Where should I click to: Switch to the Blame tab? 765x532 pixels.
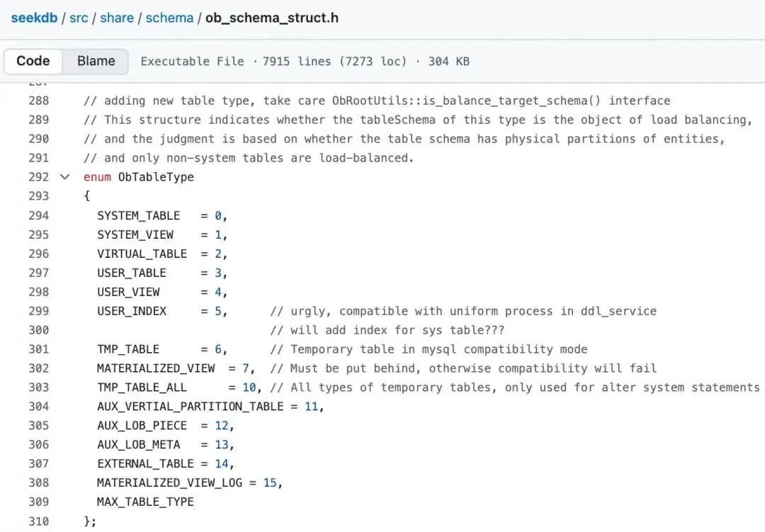[96, 61]
